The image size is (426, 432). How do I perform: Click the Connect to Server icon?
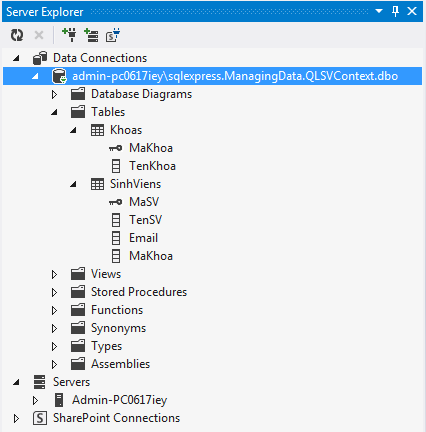coord(91,35)
